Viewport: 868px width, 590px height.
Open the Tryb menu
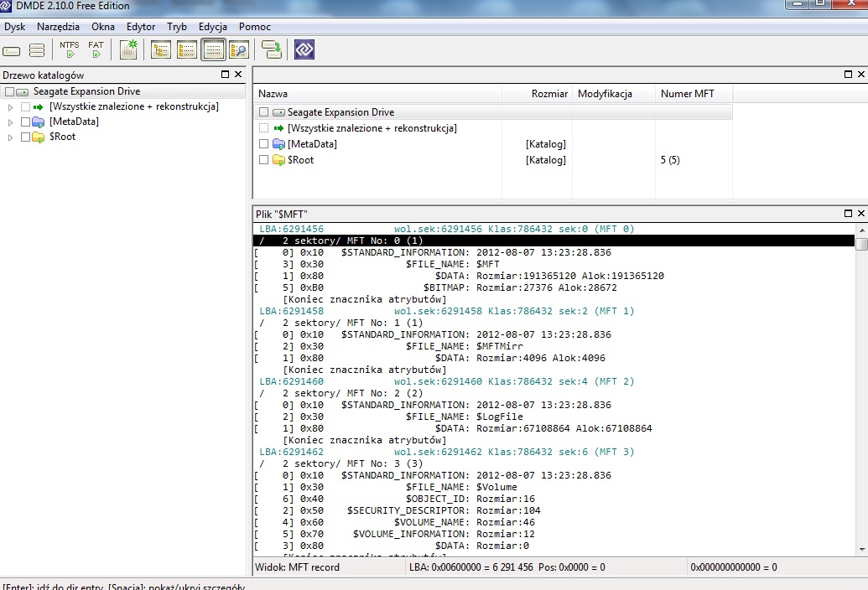pos(177,27)
